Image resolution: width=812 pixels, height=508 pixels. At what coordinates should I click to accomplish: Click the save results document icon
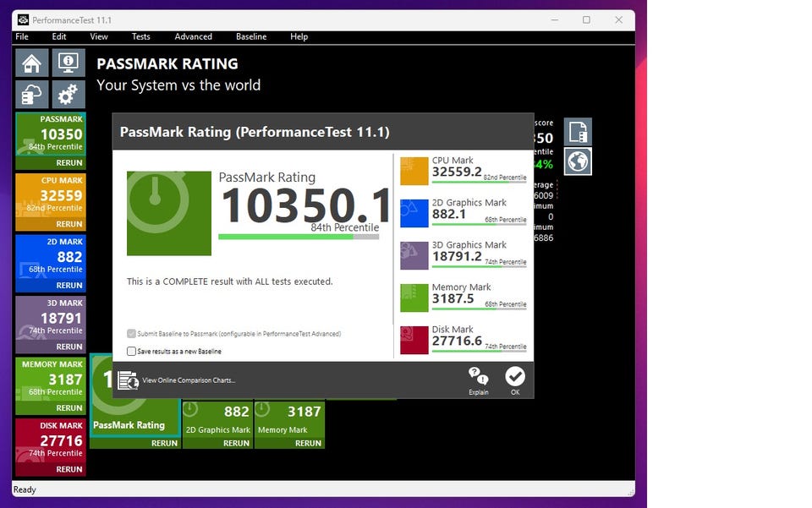tap(578, 131)
